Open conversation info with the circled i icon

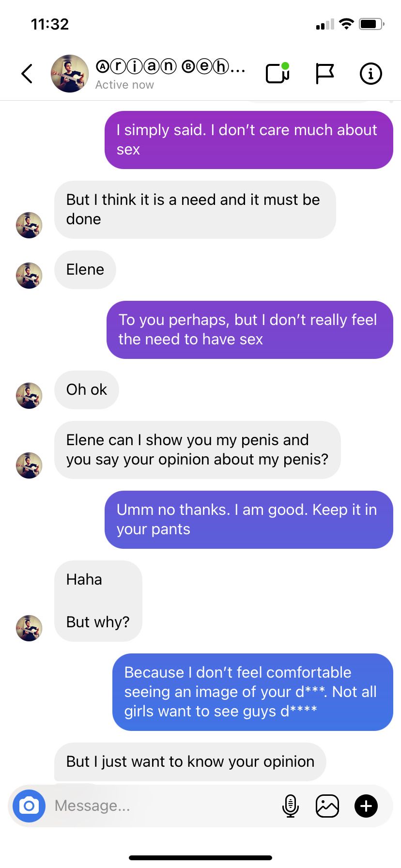(x=371, y=74)
